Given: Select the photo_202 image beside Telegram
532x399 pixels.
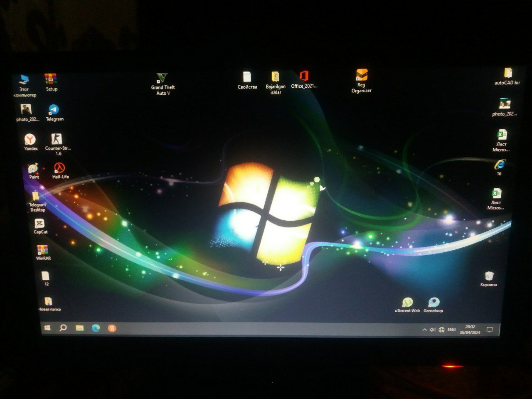Looking at the screenshot, I should [27, 113].
